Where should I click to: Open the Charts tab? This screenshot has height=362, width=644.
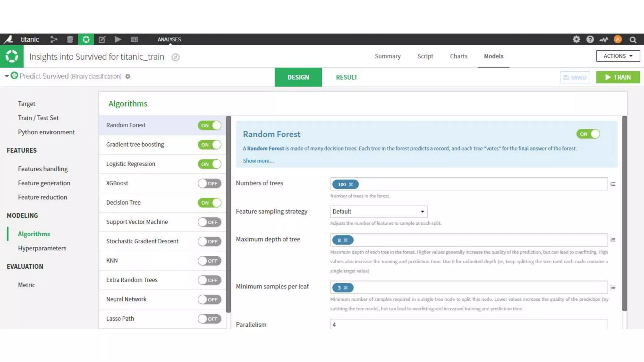pos(458,56)
